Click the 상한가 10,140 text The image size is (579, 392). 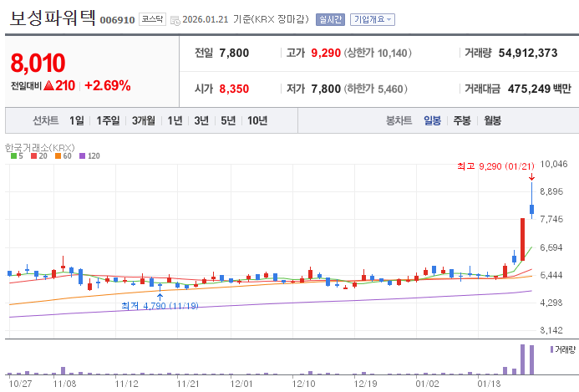378,53
